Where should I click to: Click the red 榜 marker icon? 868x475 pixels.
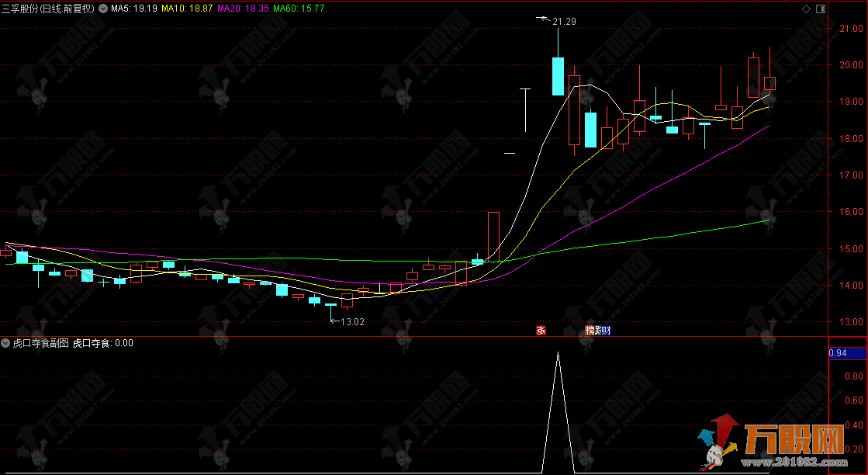[x=590, y=331]
